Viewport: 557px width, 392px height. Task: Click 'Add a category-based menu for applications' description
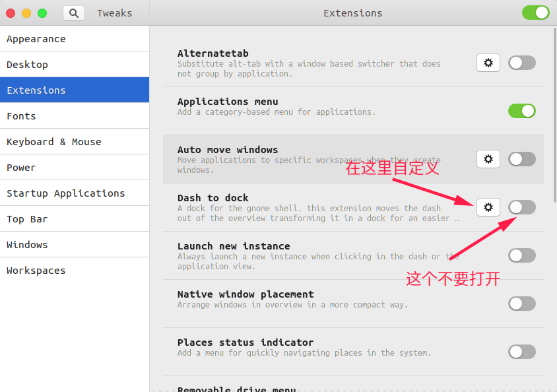[x=277, y=112]
